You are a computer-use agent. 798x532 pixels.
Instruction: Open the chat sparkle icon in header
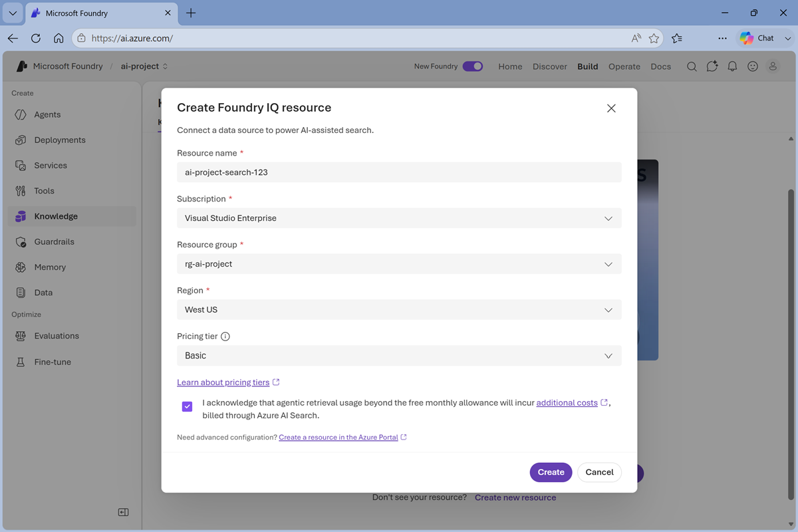pyautogui.click(x=712, y=66)
